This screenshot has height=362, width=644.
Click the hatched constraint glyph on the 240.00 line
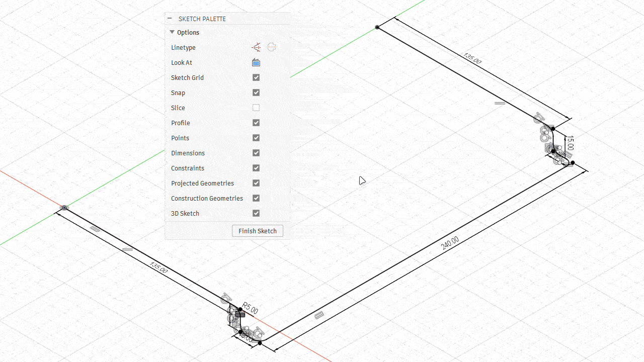319,316
